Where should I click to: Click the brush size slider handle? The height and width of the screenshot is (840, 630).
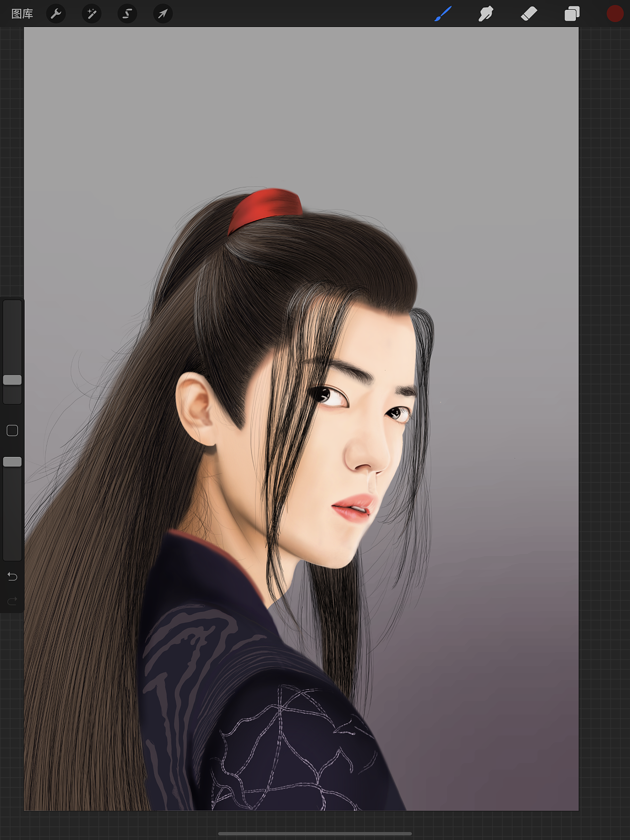click(12, 380)
